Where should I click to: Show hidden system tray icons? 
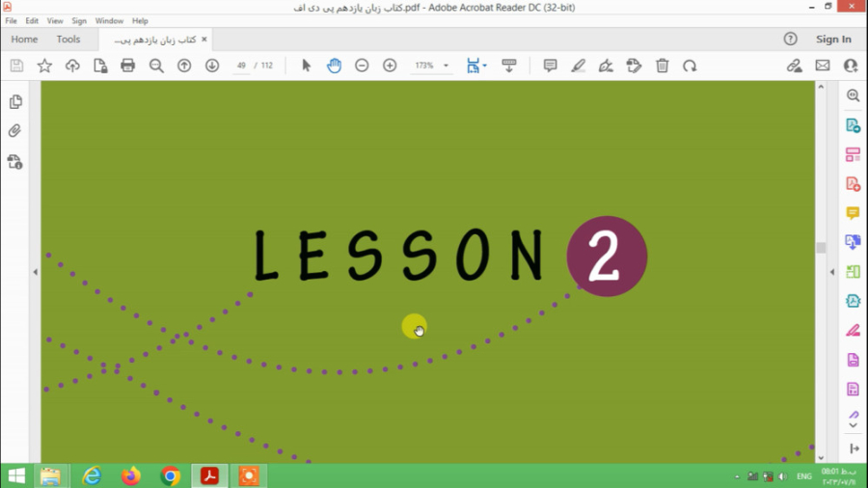tap(737, 476)
